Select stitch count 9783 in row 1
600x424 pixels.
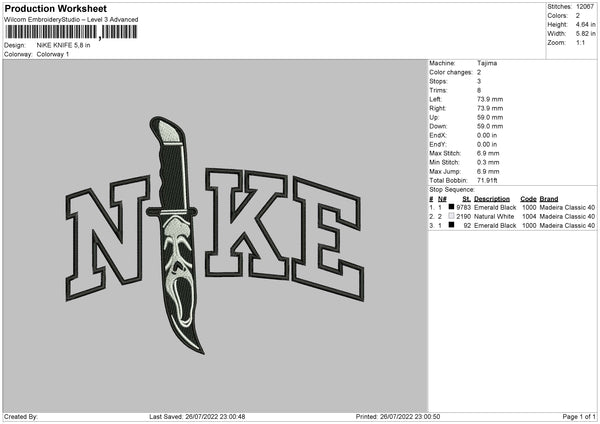pos(464,207)
